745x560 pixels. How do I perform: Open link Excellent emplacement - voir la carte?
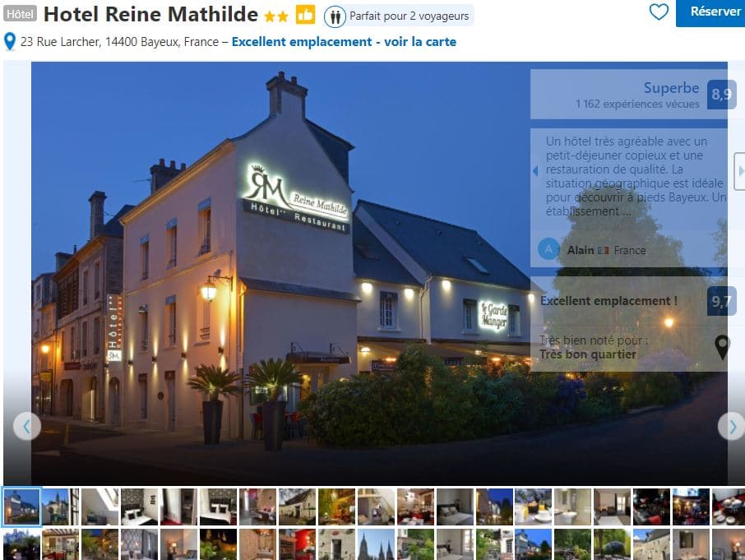point(344,42)
